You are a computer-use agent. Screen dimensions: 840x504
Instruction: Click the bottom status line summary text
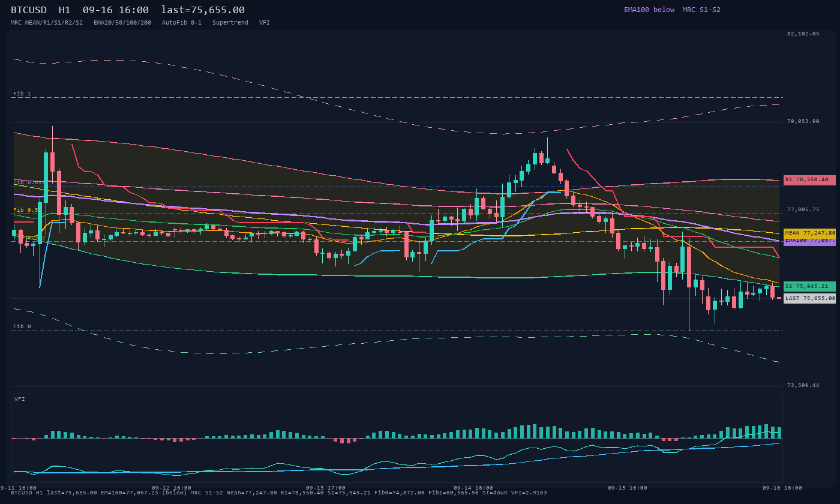(279, 493)
